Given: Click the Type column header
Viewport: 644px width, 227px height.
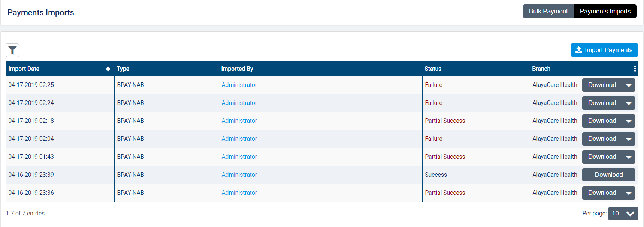Looking at the screenshot, I should [x=123, y=69].
